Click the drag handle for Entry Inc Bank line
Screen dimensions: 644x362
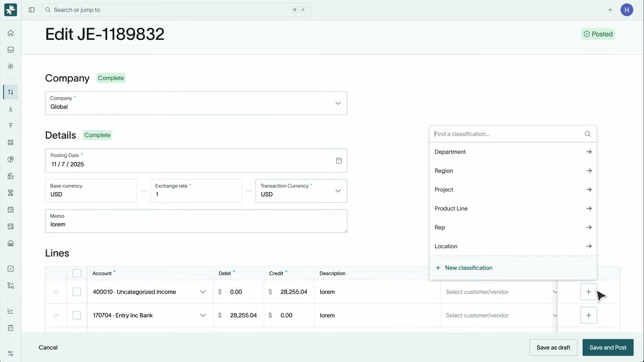(56, 315)
